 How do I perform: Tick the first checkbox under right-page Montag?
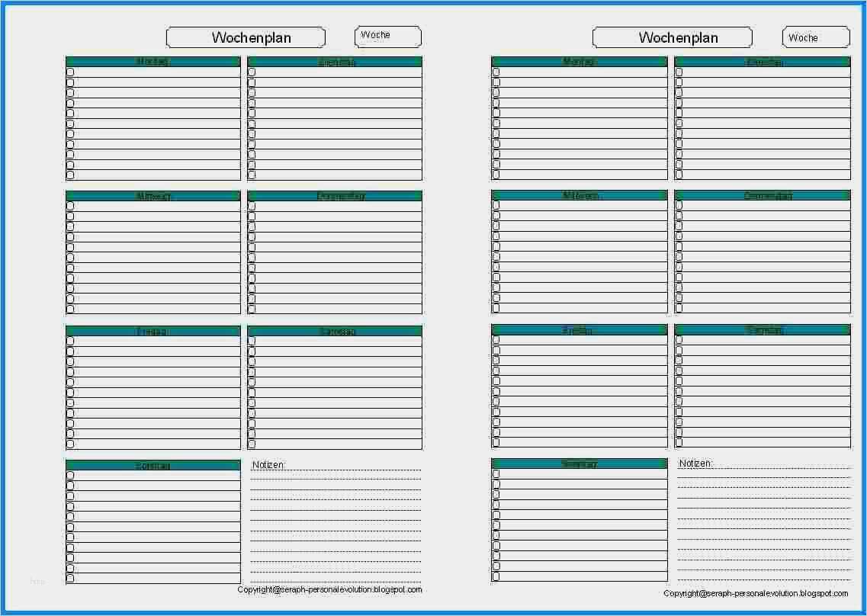coord(496,71)
